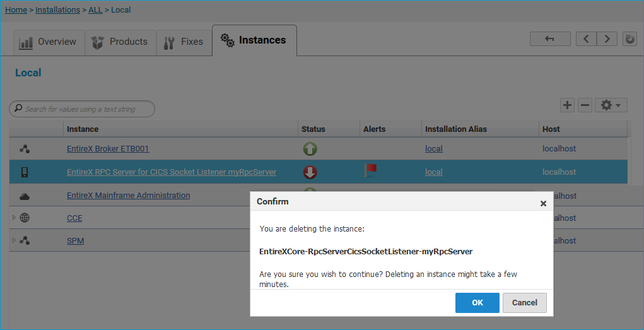
Task: Open the Overview tab
Action: pos(49,42)
